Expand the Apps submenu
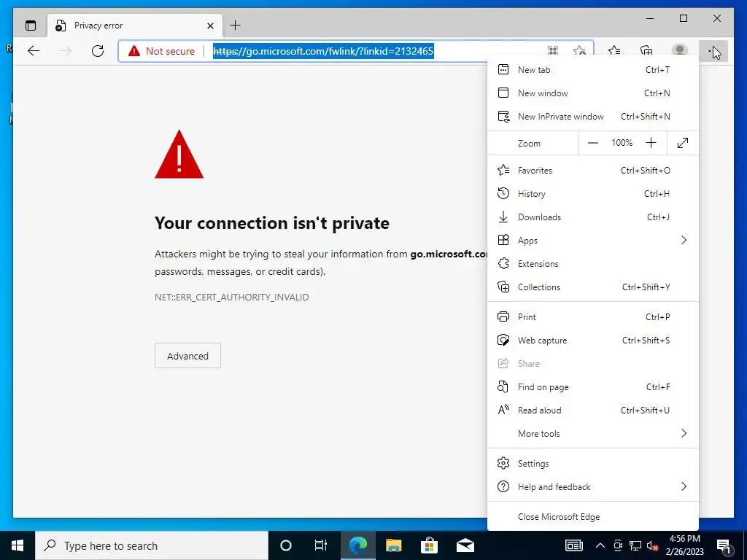Viewport: 747px width, 560px height. click(x=592, y=241)
